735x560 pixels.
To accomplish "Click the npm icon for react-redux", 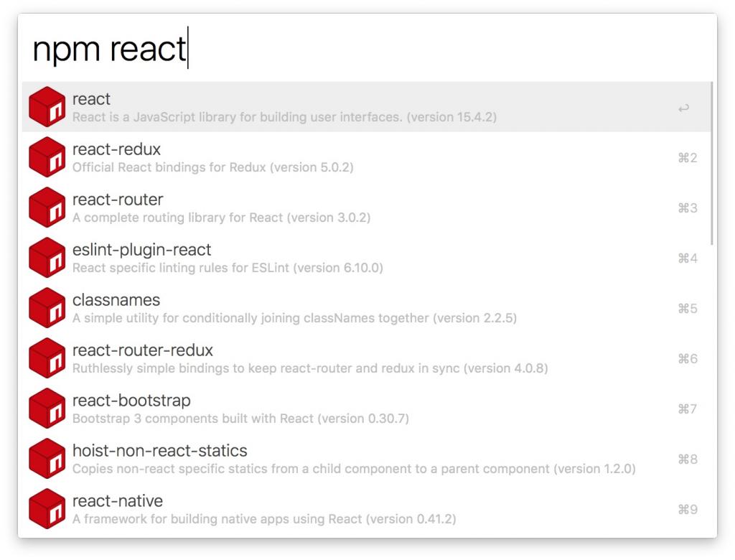I will pyautogui.click(x=47, y=157).
